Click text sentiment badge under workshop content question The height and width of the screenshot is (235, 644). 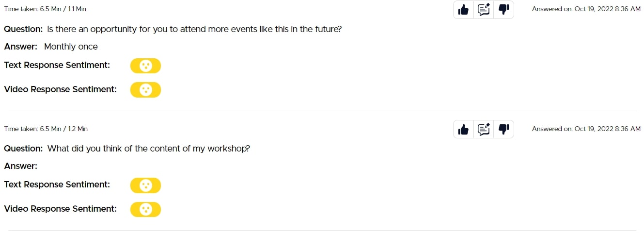tap(145, 185)
